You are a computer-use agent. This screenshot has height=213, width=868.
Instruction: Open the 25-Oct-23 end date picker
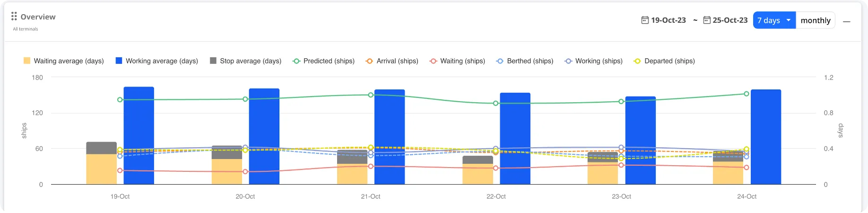[730, 20]
